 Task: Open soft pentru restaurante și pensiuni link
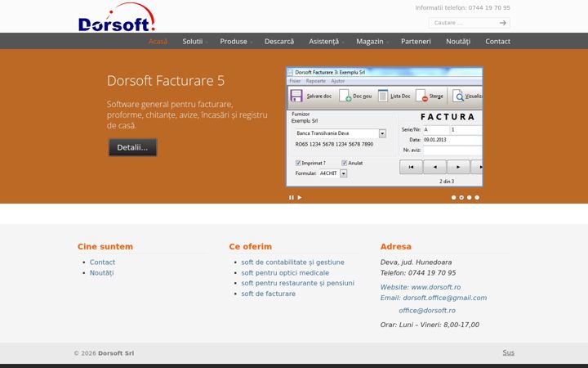(x=298, y=283)
